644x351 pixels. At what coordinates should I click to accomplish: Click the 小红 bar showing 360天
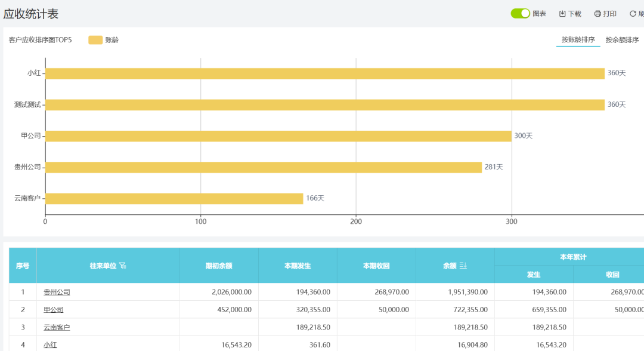[325, 73]
